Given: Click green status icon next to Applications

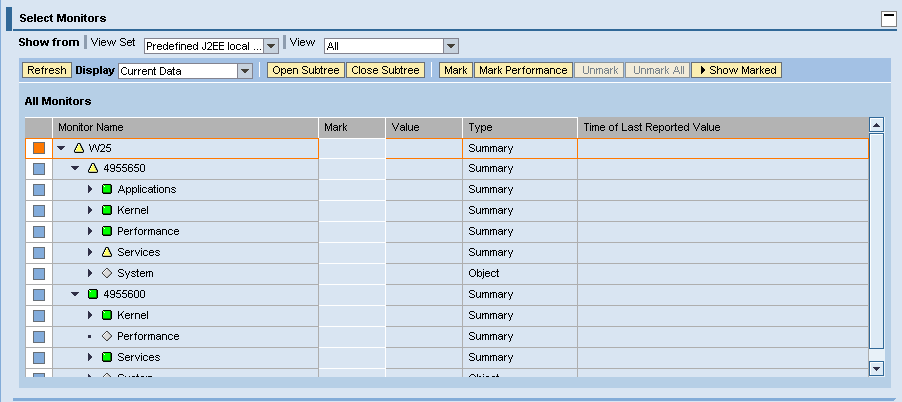Looking at the screenshot, I should click(107, 190).
